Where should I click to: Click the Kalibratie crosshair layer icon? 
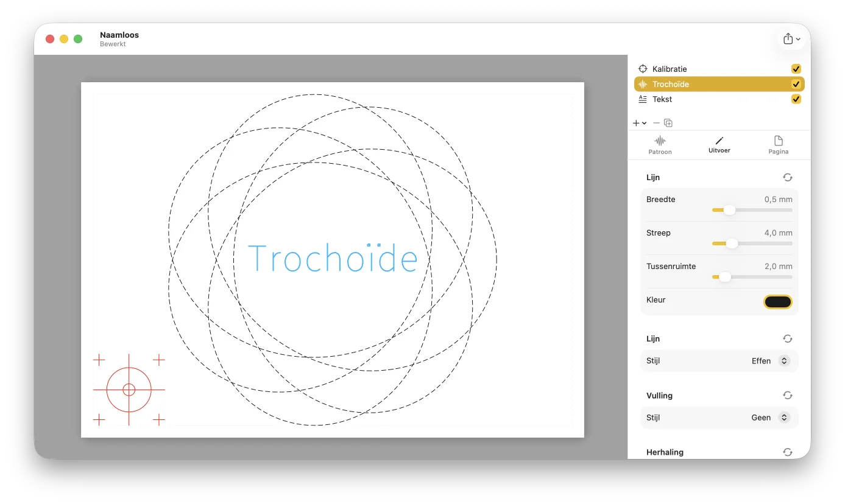click(642, 69)
